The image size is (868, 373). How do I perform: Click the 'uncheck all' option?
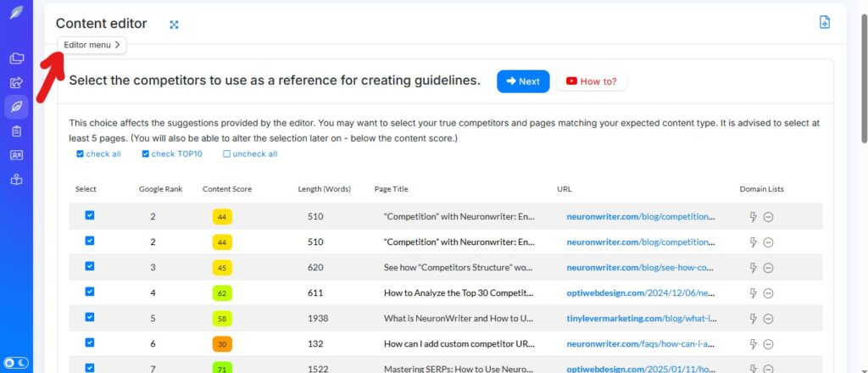coord(250,153)
